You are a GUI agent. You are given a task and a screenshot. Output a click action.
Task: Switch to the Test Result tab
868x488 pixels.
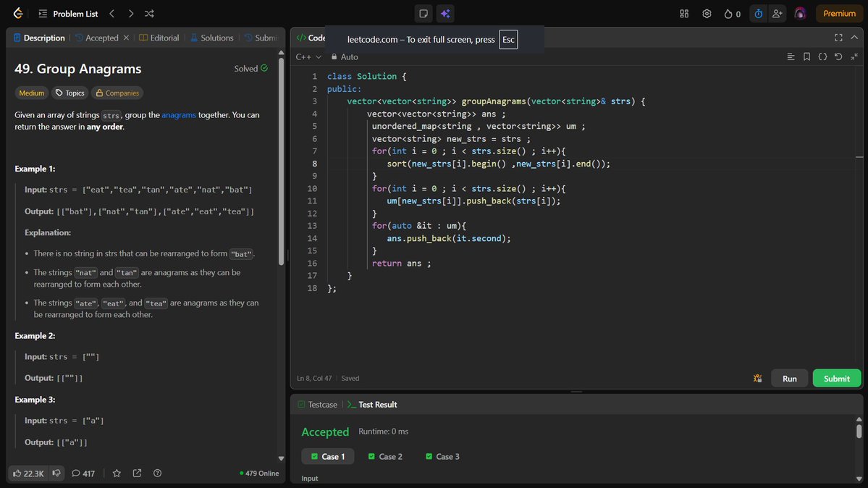(x=372, y=404)
